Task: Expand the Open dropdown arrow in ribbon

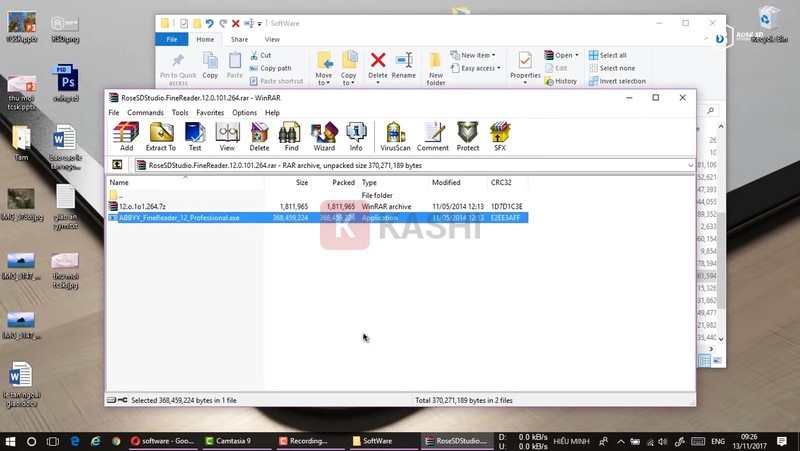Action: pos(577,55)
